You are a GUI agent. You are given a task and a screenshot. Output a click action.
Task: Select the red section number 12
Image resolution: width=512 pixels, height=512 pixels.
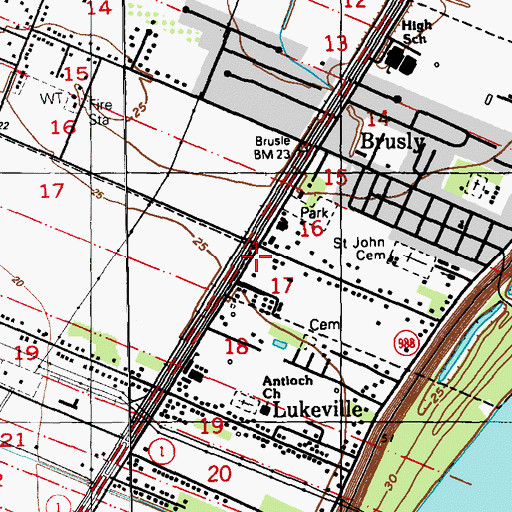point(355,4)
